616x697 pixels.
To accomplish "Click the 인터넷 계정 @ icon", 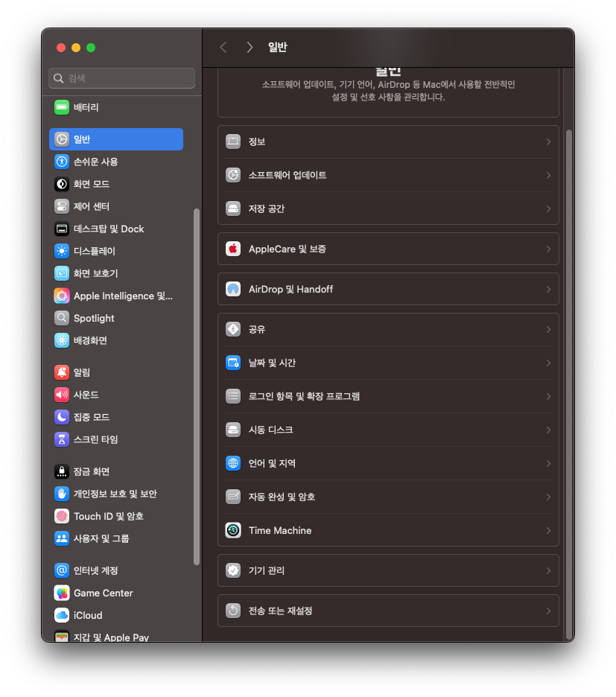I will (62, 570).
